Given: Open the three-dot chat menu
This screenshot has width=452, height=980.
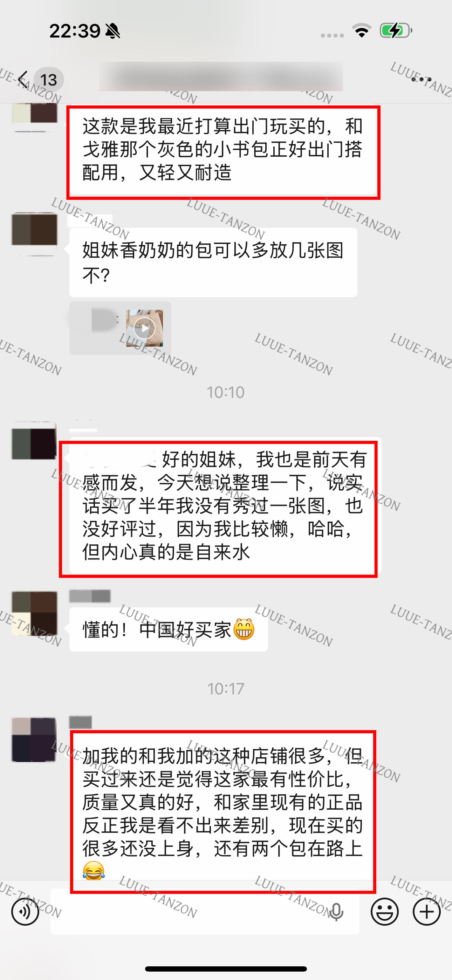Looking at the screenshot, I should pyautogui.click(x=422, y=80).
